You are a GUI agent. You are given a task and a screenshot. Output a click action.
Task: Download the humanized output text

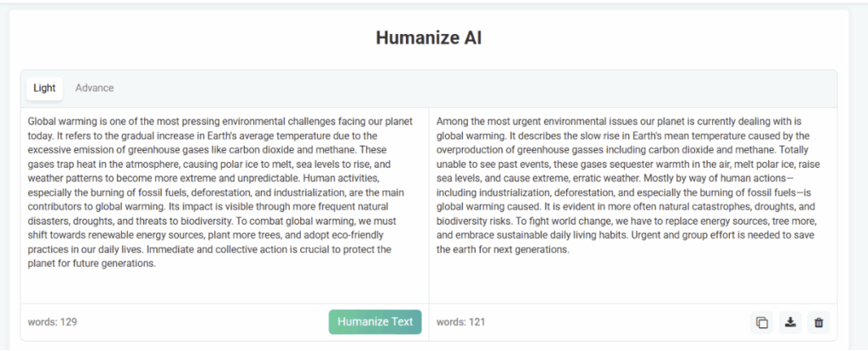[790, 322]
